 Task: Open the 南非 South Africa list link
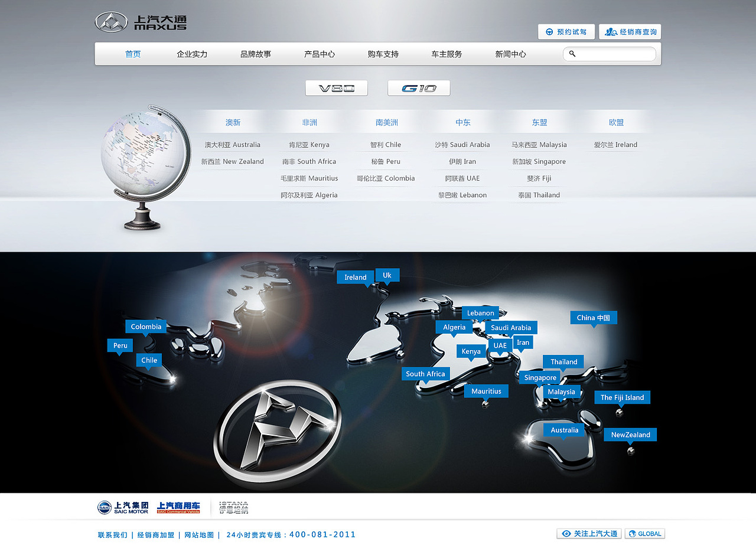[x=309, y=161]
